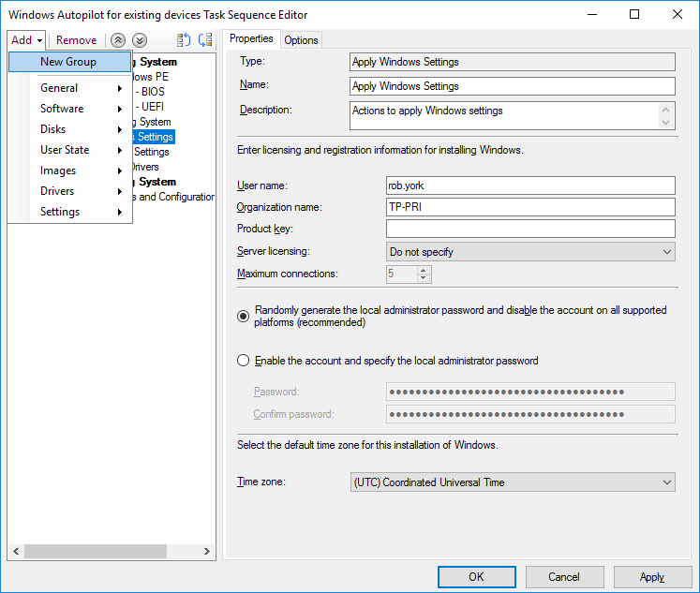This screenshot has height=593, width=700.
Task: Select the highlighted Settings step in tree
Action: coord(152,137)
